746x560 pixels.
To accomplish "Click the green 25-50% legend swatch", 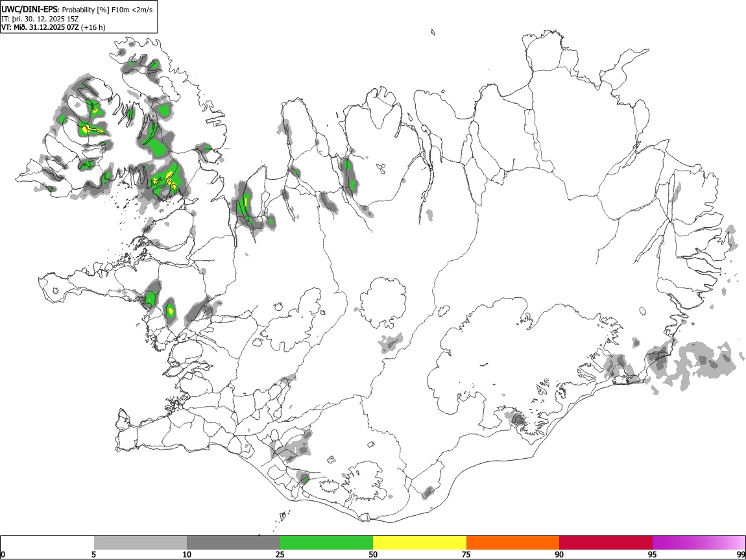I will tap(326, 543).
